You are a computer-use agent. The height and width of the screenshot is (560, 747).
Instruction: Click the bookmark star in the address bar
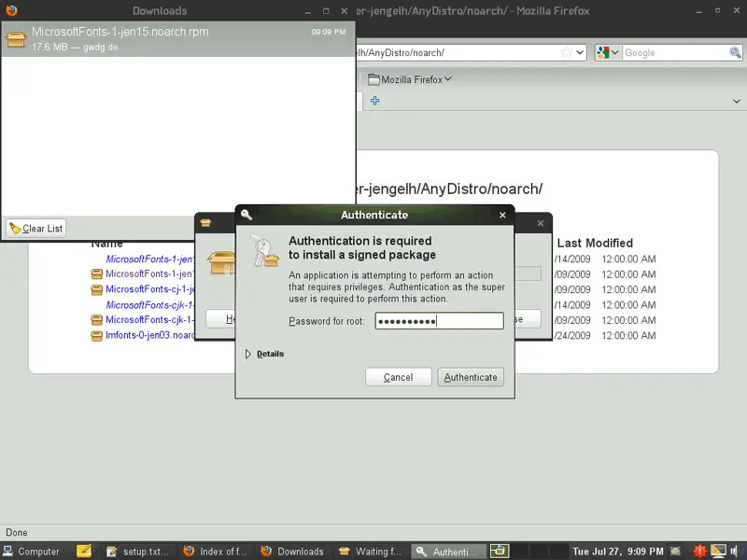tap(566, 52)
